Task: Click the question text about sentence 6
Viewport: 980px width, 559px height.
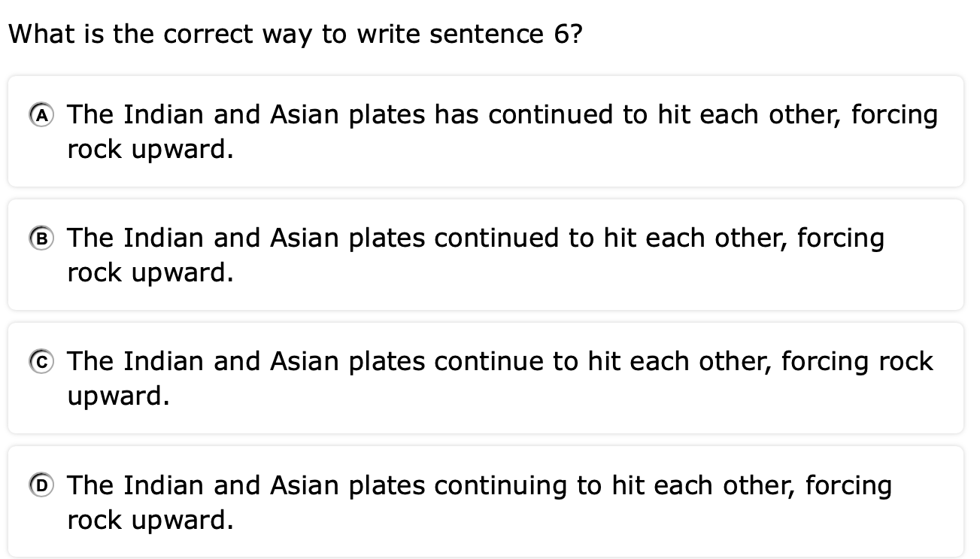Action: tap(295, 35)
